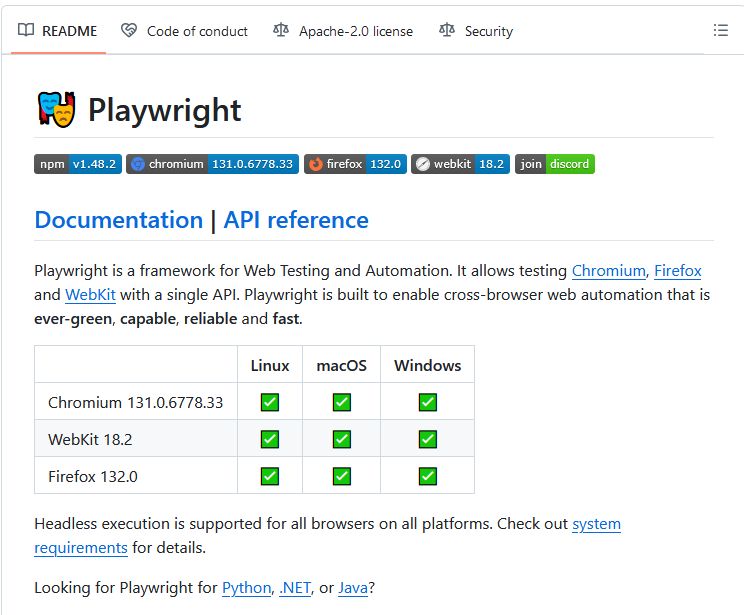Open the API reference heading link
The height and width of the screenshot is (615, 744).
[x=296, y=220]
